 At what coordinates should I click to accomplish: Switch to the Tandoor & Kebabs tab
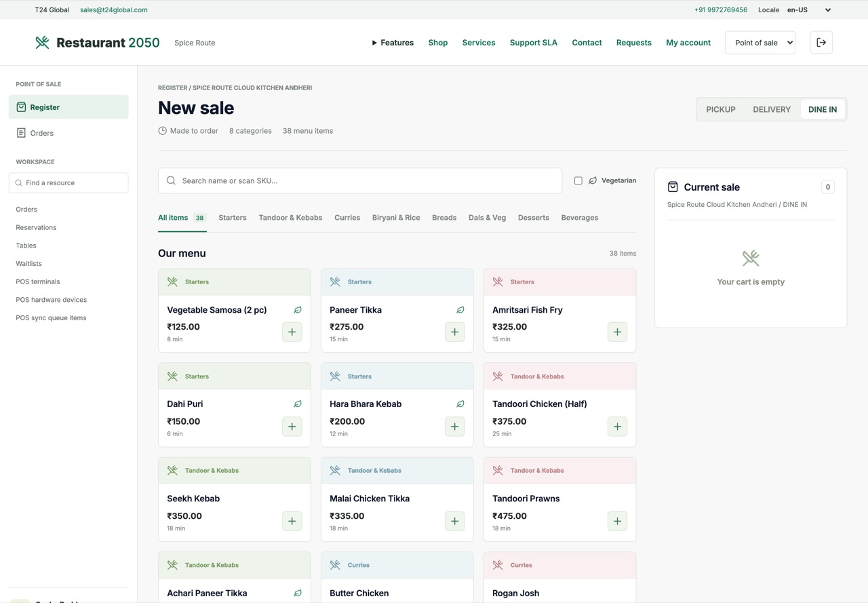(x=290, y=218)
